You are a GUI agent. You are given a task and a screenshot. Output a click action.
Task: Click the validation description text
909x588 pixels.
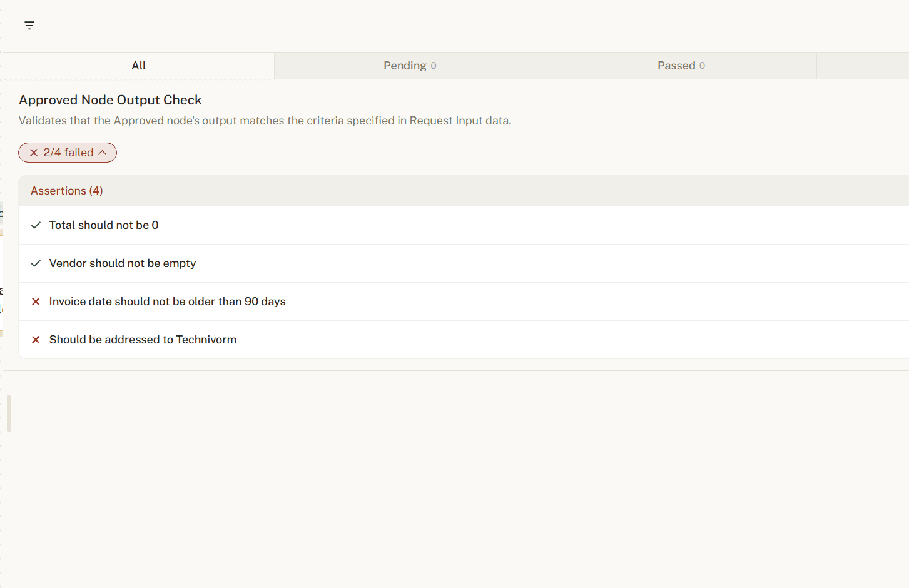[x=265, y=121]
